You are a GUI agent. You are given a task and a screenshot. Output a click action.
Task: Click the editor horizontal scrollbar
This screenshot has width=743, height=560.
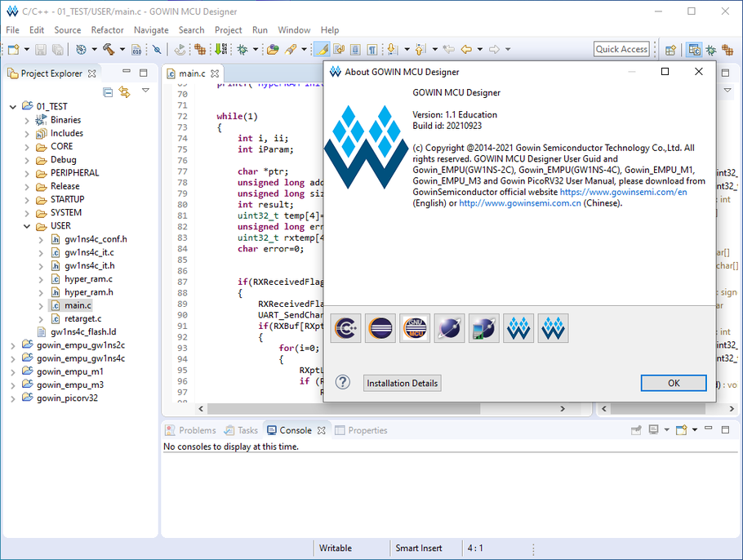[344, 408]
